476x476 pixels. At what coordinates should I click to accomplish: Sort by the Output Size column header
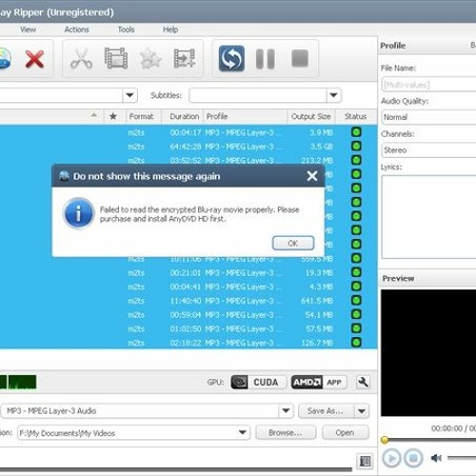[x=311, y=116]
